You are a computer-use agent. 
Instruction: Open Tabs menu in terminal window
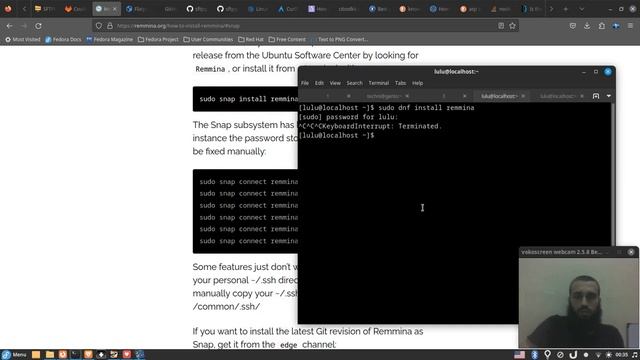click(400, 83)
